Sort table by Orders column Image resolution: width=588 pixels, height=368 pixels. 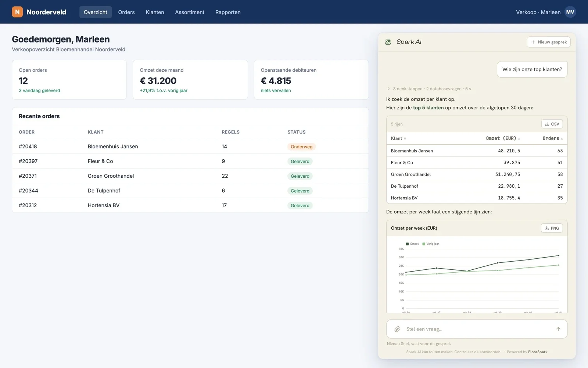[x=553, y=138]
